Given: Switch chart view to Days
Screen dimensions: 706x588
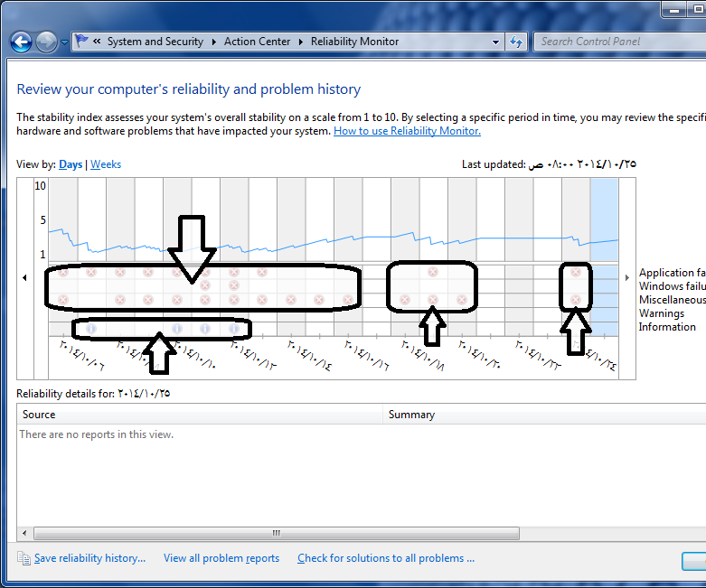Looking at the screenshot, I should pyautogui.click(x=71, y=164).
